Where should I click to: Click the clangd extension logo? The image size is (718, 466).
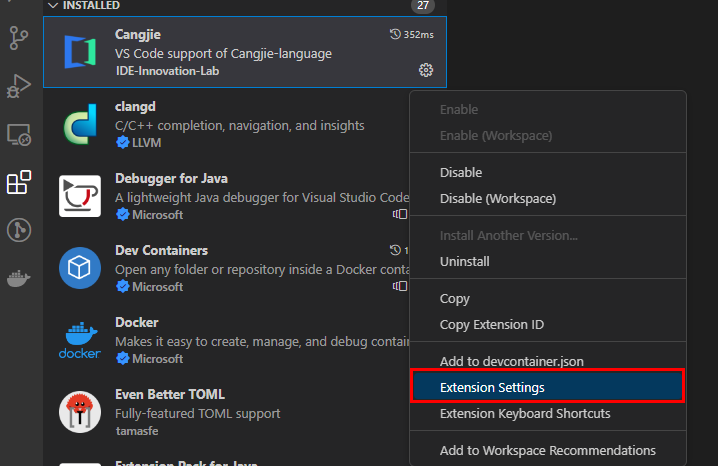coord(79,124)
